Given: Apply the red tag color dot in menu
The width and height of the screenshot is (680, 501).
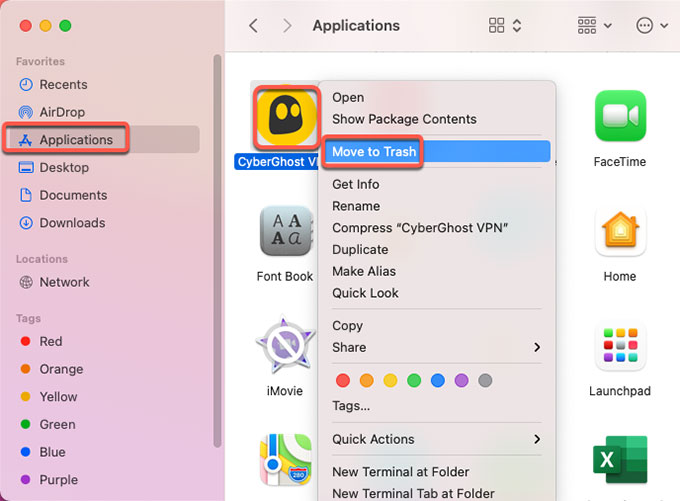Looking at the screenshot, I should [x=343, y=380].
